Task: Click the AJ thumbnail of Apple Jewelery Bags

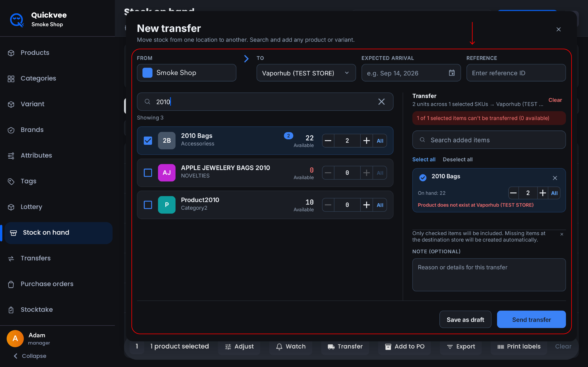Action: [167, 173]
